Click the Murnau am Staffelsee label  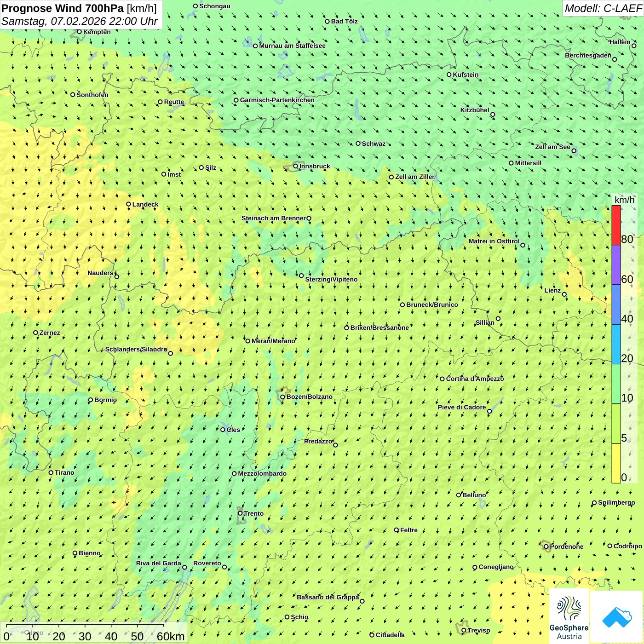click(292, 46)
